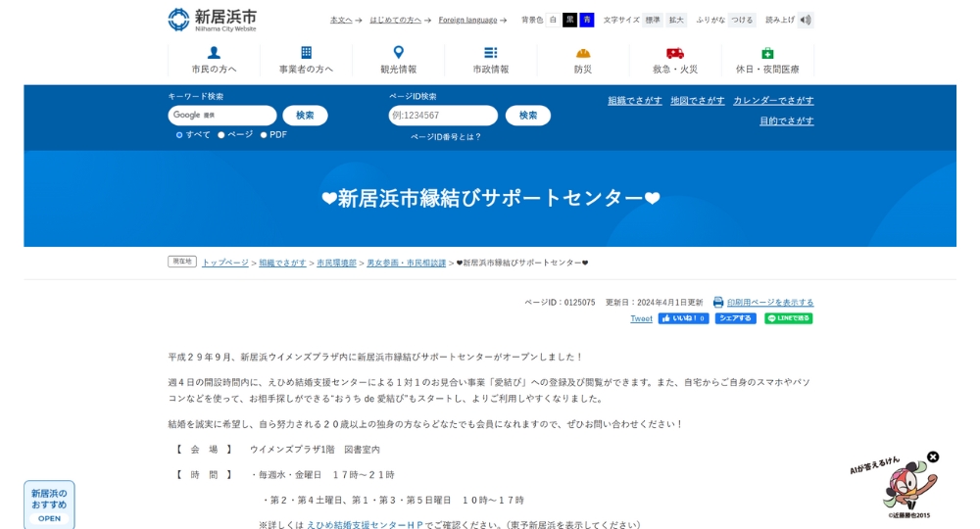980x529 pixels.
Task: Click the LINEで送る button
Action: tap(789, 318)
